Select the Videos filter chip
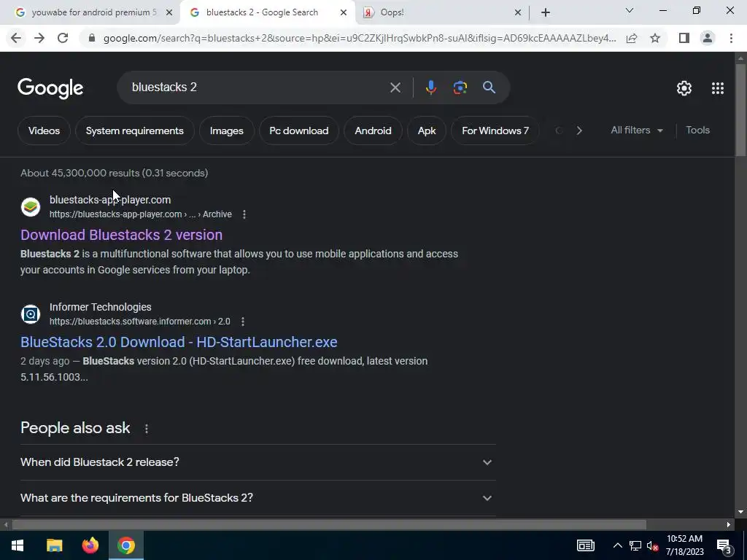This screenshot has width=747, height=560. 44,131
